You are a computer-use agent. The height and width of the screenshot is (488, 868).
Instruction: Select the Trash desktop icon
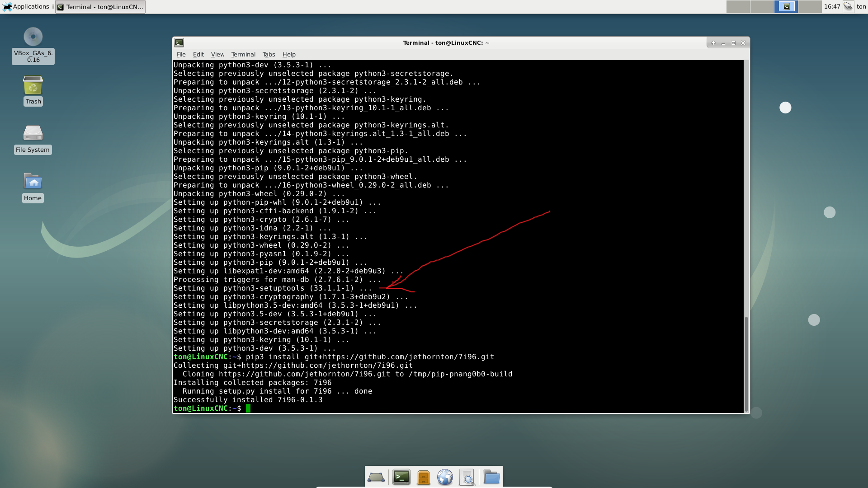coord(33,91)
